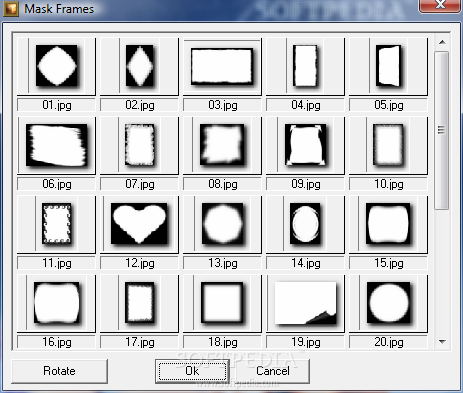Click the 15.jpg file name label
Viewport: 463px width, 393px height.
click(x=388, y=263)
